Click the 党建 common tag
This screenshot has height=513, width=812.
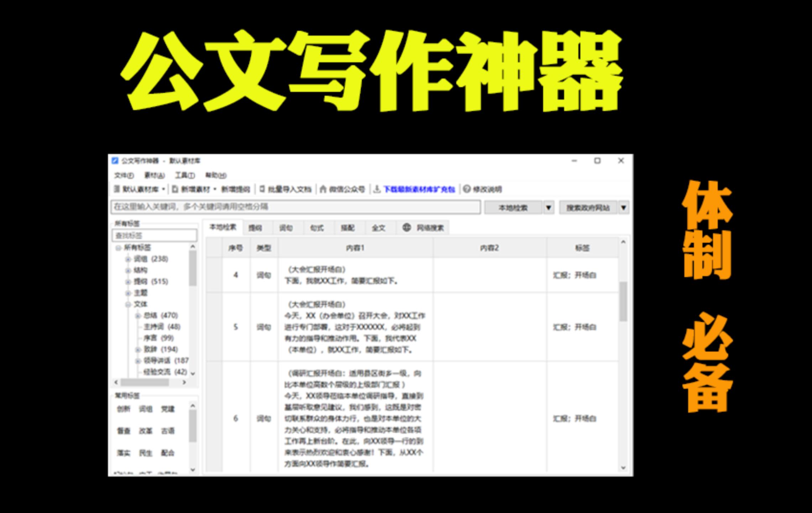pyautogui.click(x=168, y=409)
